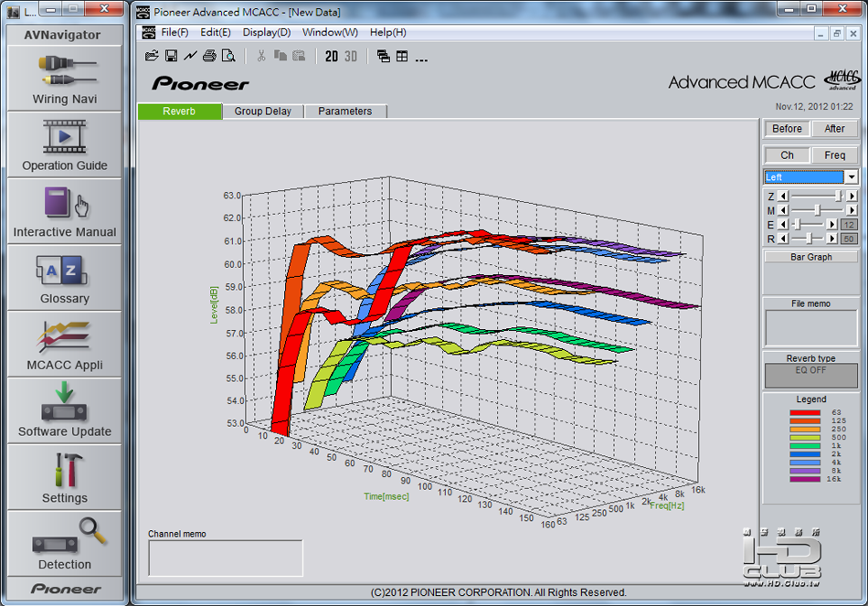
Task: Switch to the Group Delay tab
Action: click(x=263, y=112)
